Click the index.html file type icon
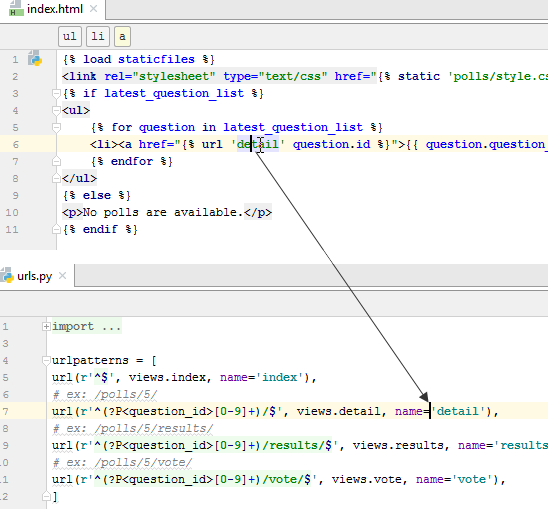The width and height of the screenshot is (548, 509). coord(17,8)
